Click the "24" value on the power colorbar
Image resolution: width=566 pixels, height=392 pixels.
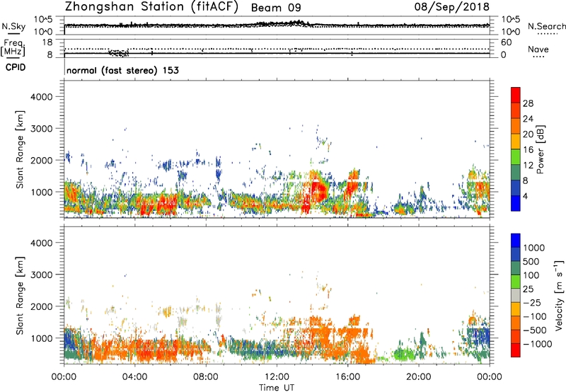528,119
